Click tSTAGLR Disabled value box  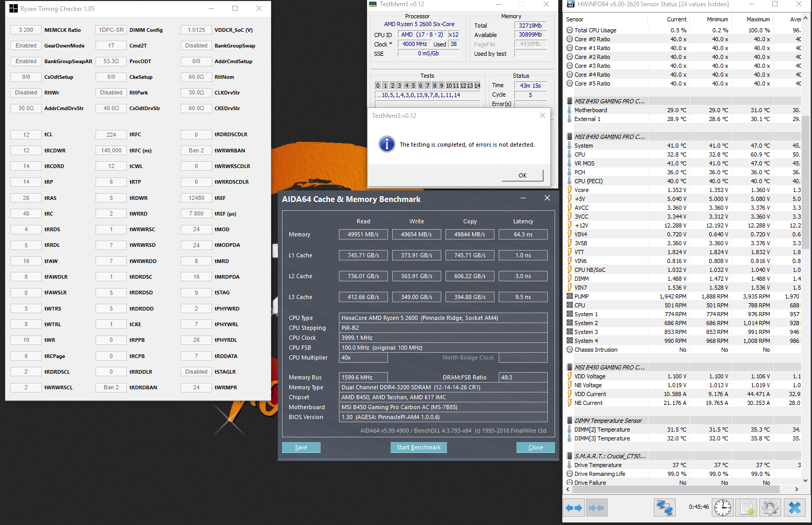196,372
